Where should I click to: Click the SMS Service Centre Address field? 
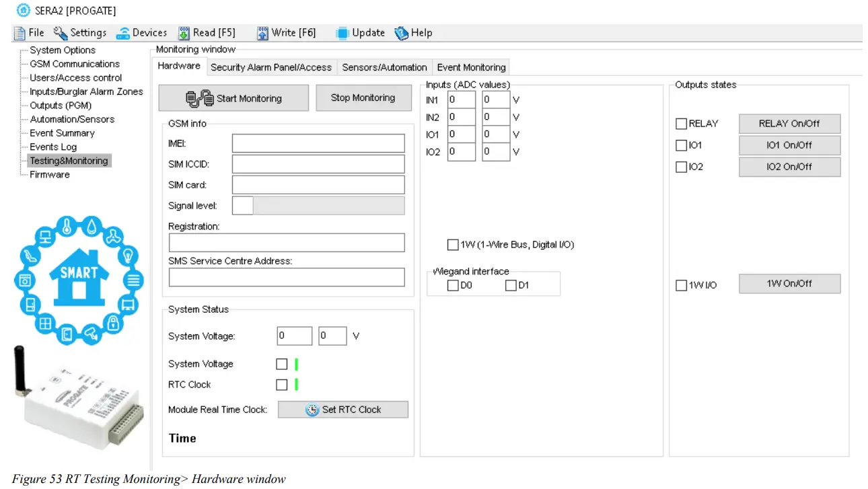(287, 277)
